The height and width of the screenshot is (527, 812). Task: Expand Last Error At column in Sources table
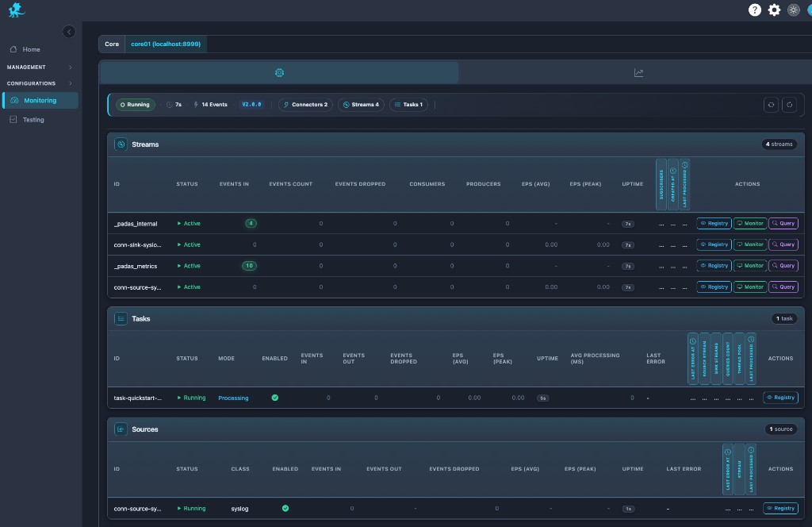[x=728, y=469]
